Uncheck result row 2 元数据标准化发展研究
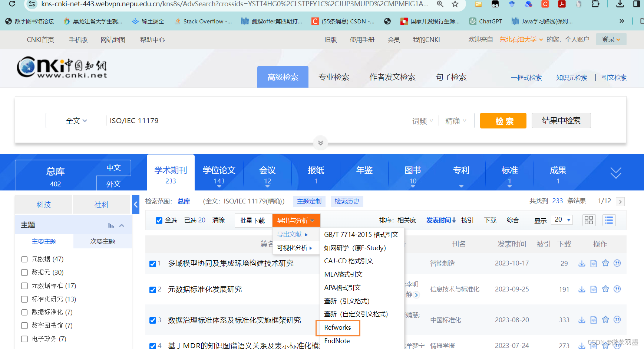Screen dimensions: 644x349 pos(152,290)
